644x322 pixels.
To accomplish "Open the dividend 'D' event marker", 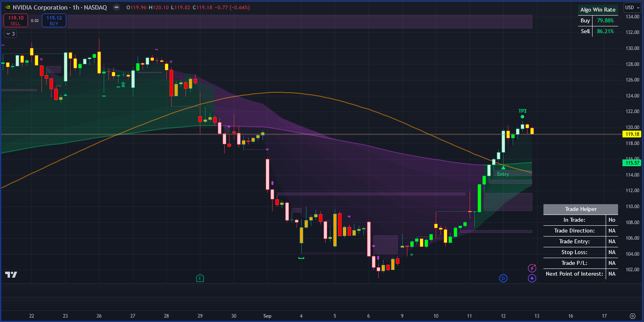I will [x=503, y=278].
